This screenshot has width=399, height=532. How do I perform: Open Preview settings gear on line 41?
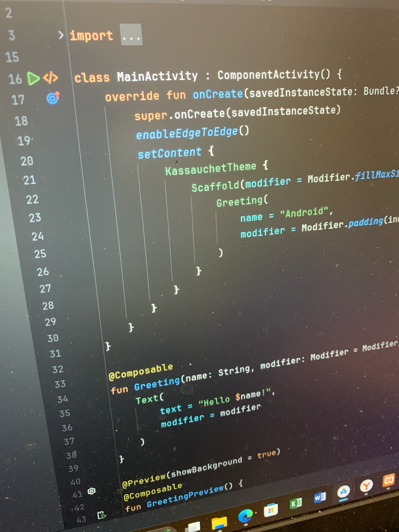coord(91,491)
